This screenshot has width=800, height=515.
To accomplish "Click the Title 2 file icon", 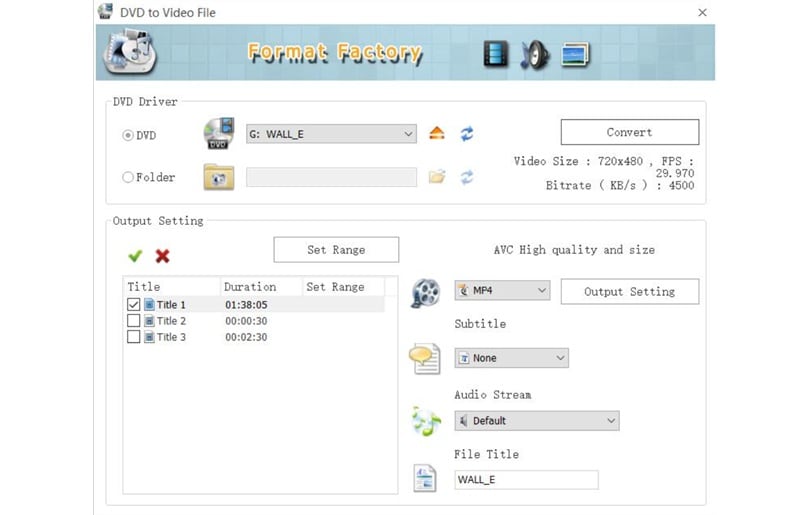I will (x=149, y=321).
